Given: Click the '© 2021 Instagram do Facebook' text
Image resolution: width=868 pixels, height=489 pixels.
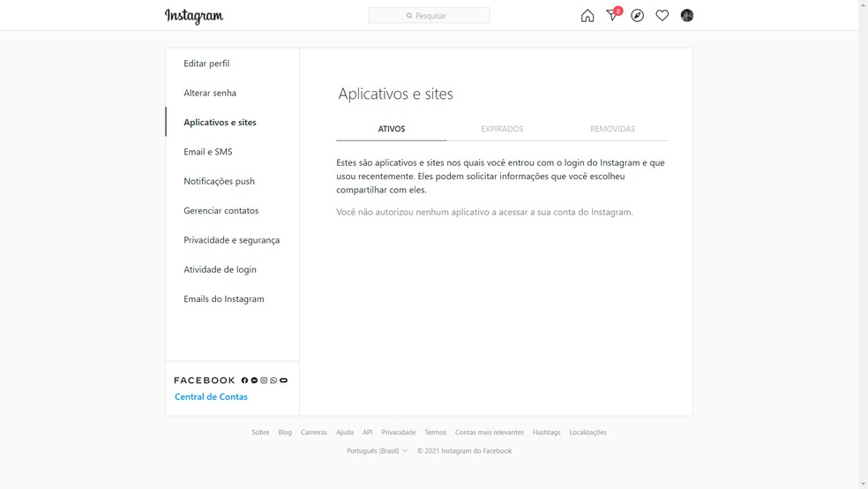Looking at the screenshot, I should 464,451.
